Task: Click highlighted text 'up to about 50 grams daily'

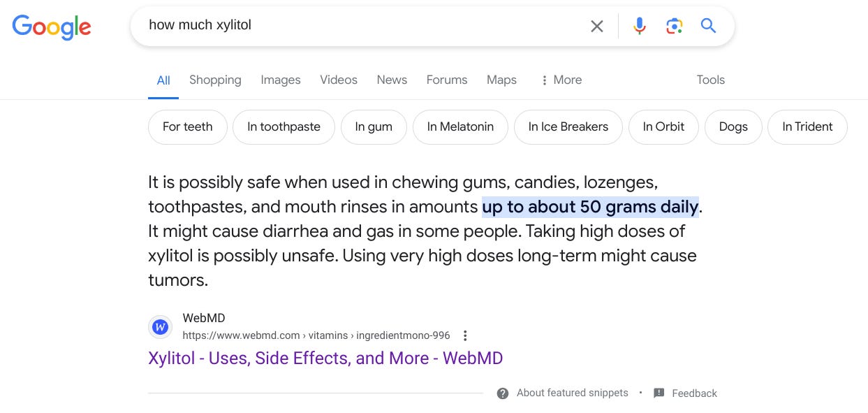Action: point(590,208)
